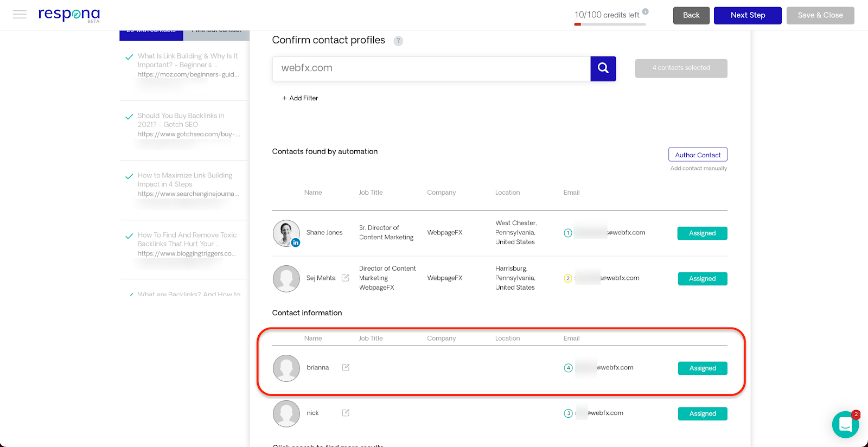The width and height of the screenshot is (868, 447).
Task: Click the credits info icon
Action: (x=646, y=11)
